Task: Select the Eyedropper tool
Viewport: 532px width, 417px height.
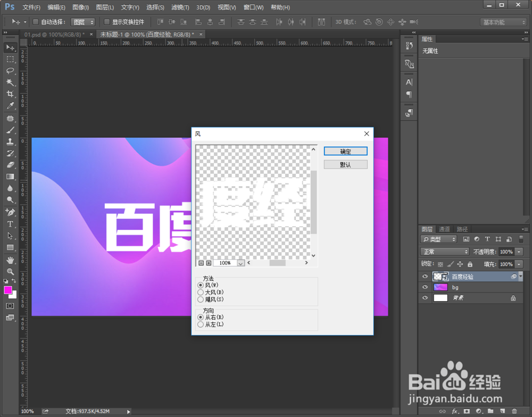Action: [x=10, y=105]
